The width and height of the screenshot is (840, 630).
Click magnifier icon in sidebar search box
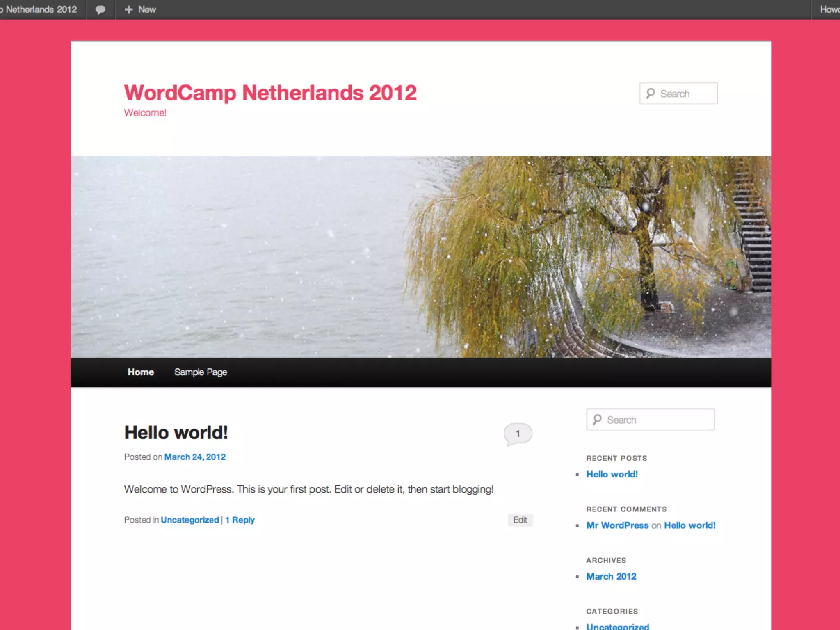click(597, 420)
